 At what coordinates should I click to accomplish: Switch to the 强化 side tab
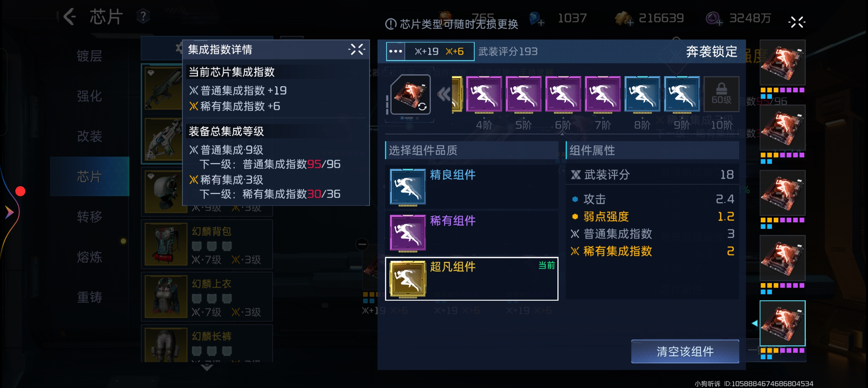click(x=90, y=96)
